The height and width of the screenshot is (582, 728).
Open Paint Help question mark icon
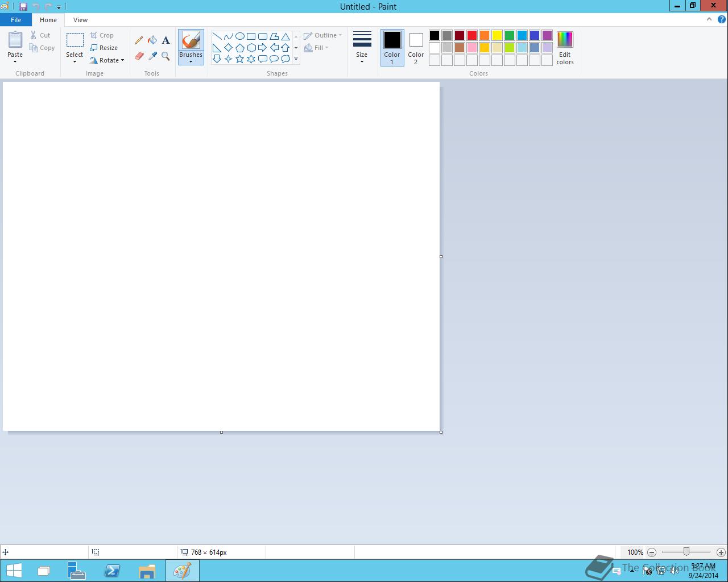[x=721, y=19]
